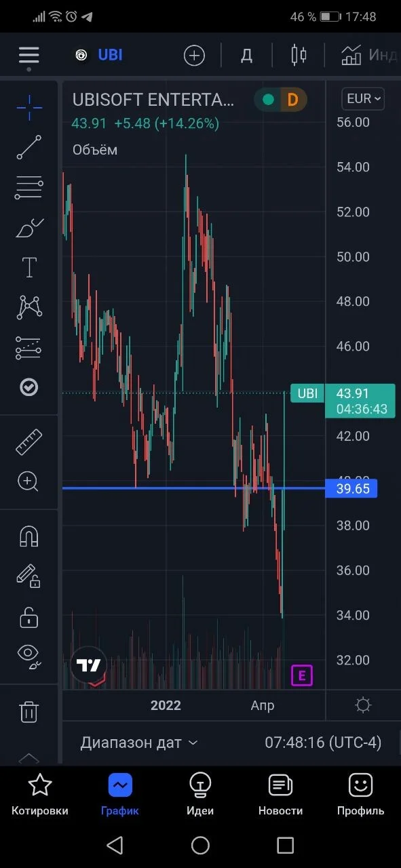Open the chart patterns tool
The width and height of the screenshot is (401, 868).
pos(29,307)
